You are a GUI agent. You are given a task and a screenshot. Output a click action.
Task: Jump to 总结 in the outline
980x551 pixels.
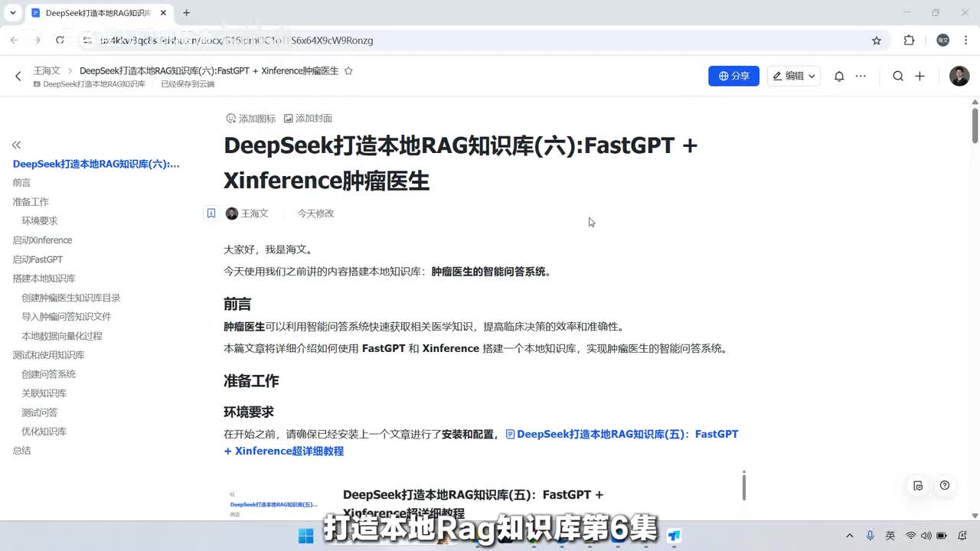pyautogui.click(x=21, y=451)
